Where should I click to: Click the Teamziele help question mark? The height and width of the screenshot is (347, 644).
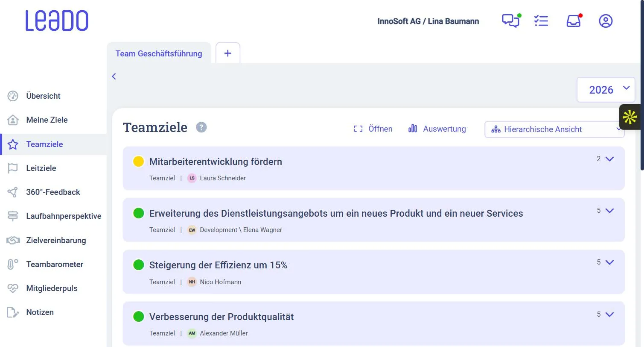[x=201, y=127]
